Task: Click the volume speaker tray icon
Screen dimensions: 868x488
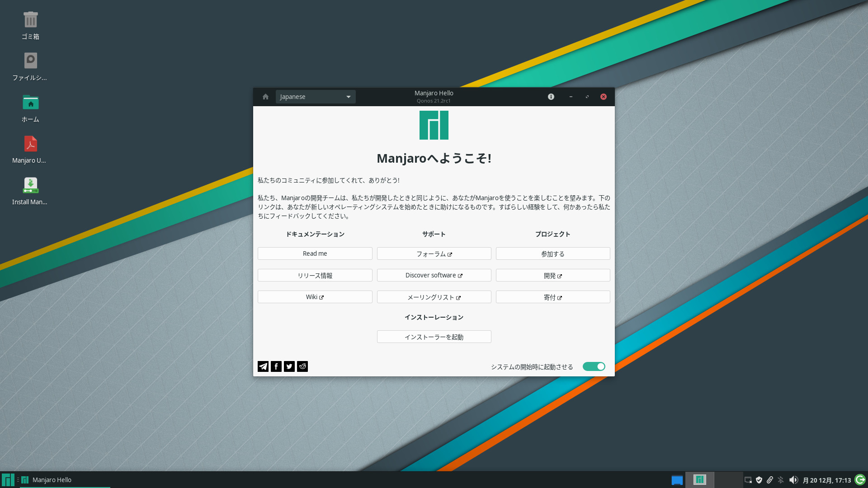Action: pos(793,480)
